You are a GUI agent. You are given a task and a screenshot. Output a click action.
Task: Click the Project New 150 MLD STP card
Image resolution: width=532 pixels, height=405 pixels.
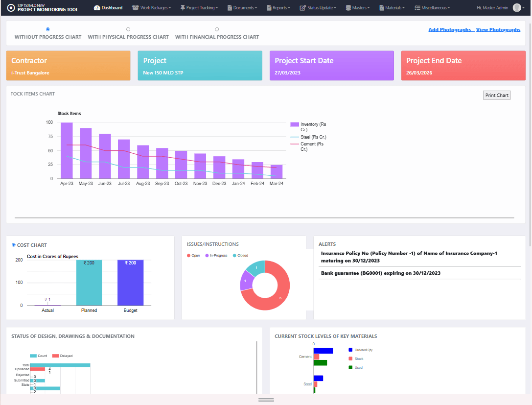[x=200, y=66]
